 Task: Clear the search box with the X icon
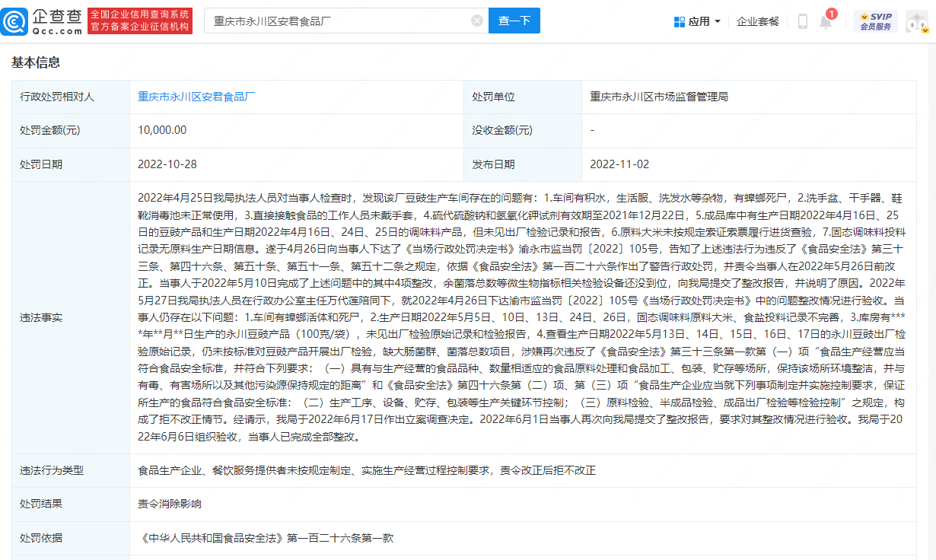point(477,21)
